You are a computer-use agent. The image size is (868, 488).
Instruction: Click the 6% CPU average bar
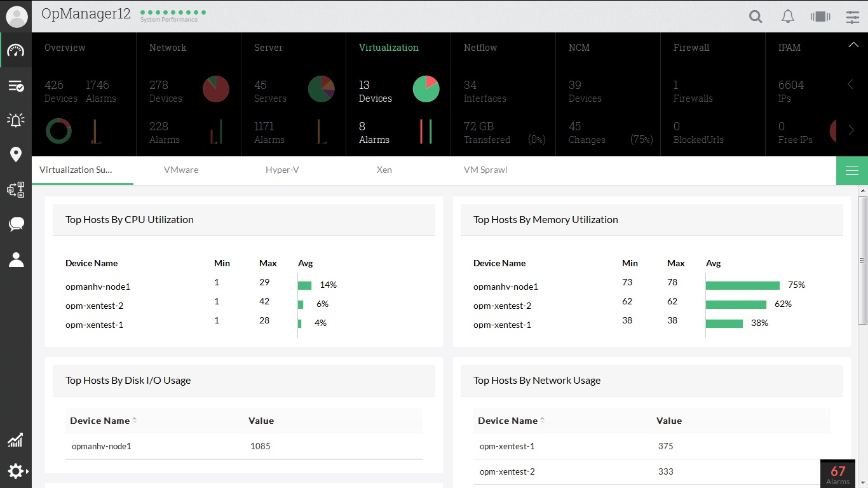301,304
